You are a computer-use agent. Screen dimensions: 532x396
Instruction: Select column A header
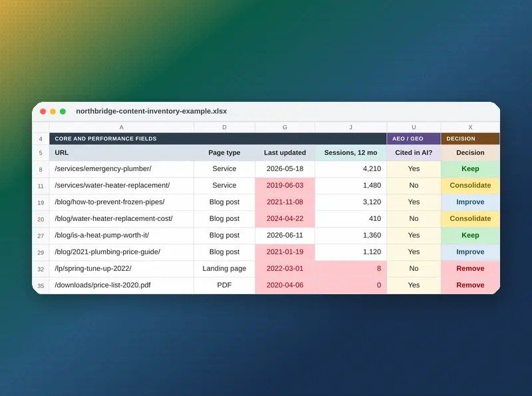pyautogui.click(x=122, y=127)
